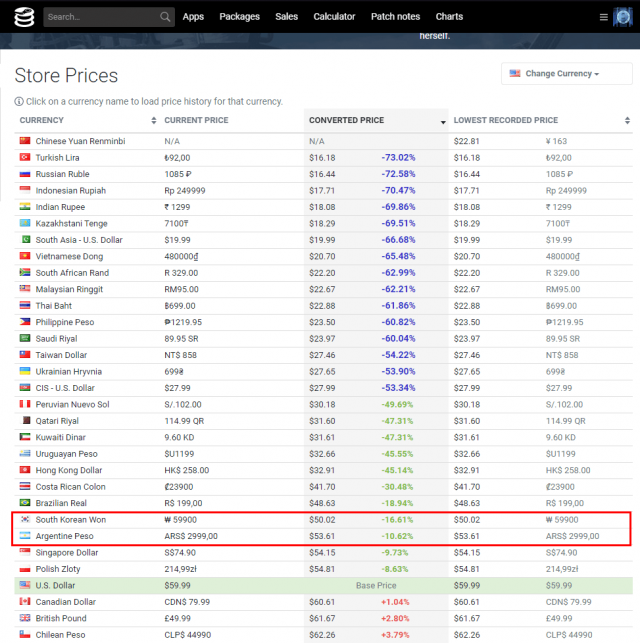This screenshot has width=640, height=643.
Task: Click the Thai Baht flag icon
Action: tap(25, 305)
